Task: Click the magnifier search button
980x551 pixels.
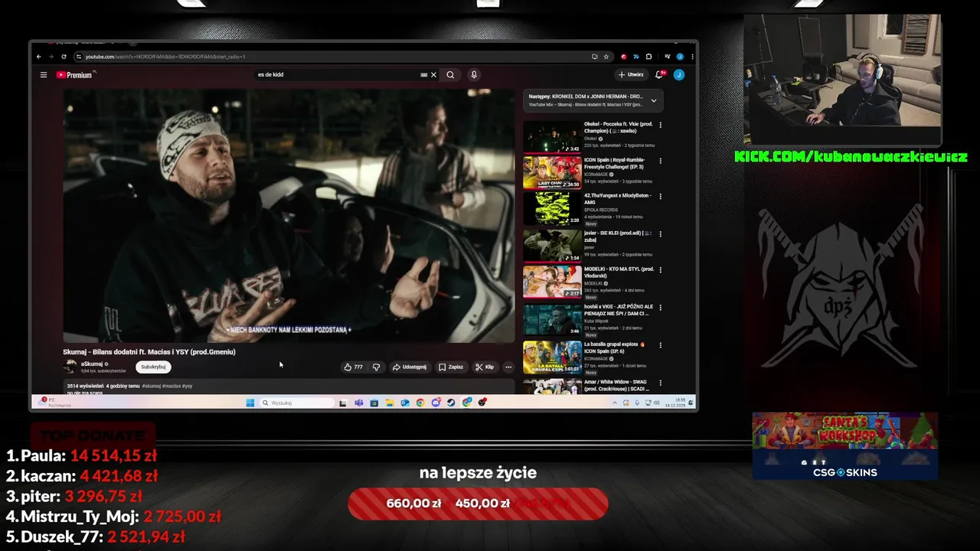Action: click(450, 75)
